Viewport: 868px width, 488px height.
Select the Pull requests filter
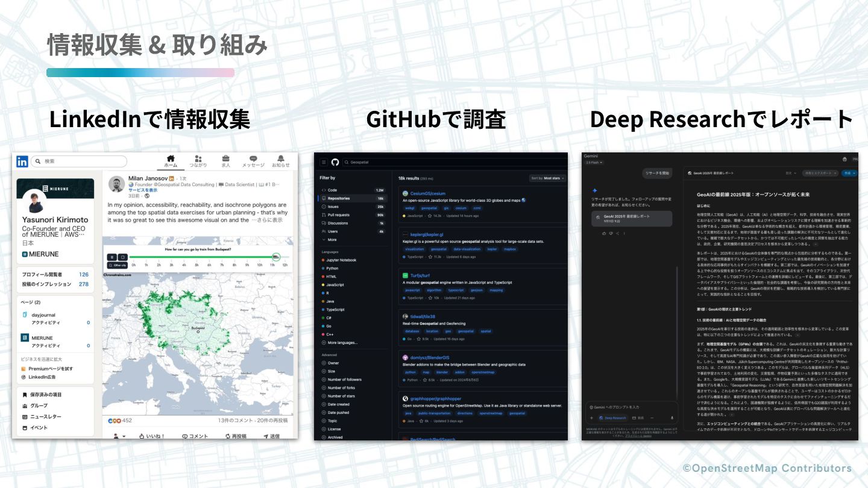(x=353, y=214)
